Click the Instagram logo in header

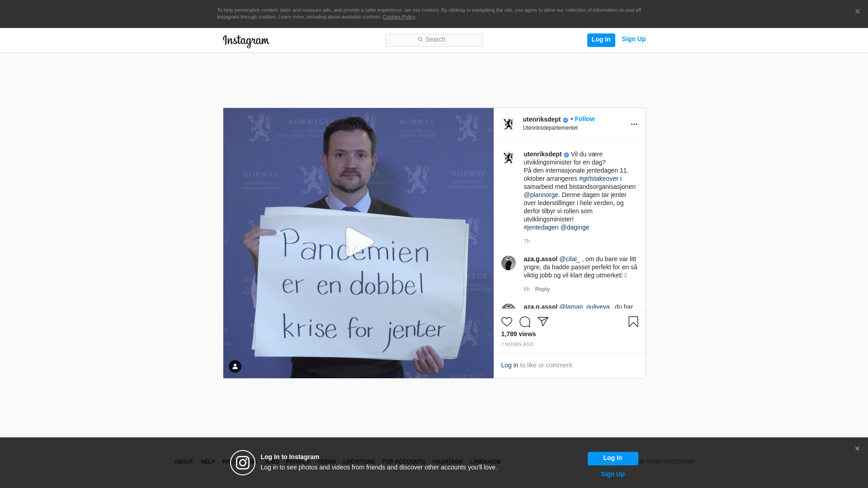pos(246,41)
